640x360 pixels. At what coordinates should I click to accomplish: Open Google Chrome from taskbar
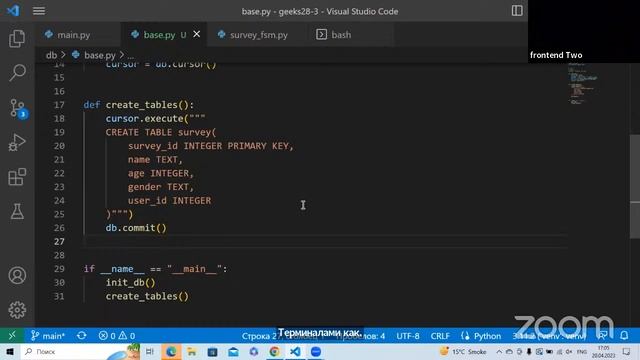(x=274, y=351)
